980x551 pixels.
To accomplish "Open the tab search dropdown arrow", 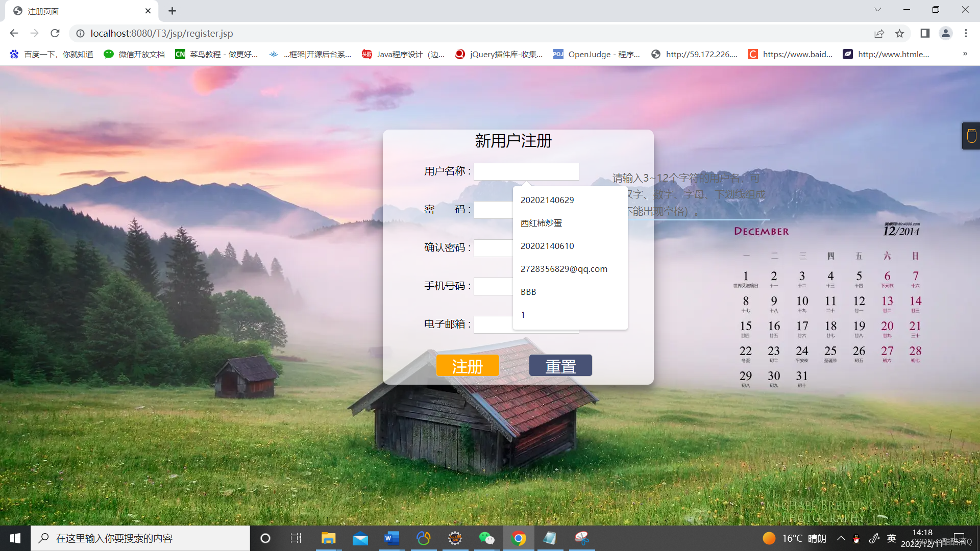I will point(877,10).
